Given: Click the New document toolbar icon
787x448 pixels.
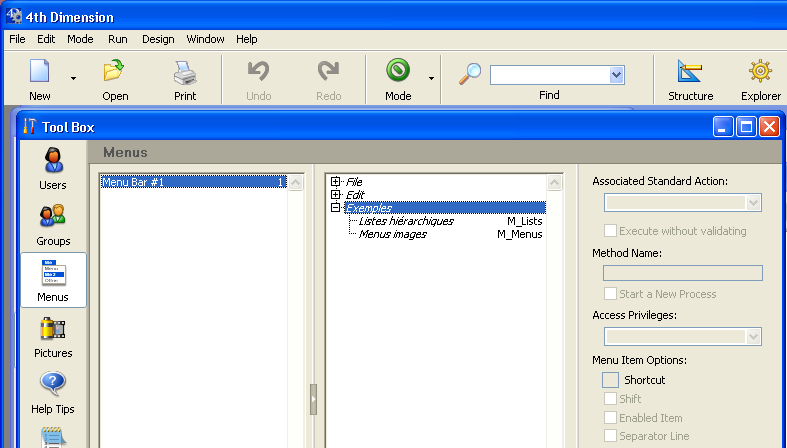Looking at the screenshot, I should [40, 72].
